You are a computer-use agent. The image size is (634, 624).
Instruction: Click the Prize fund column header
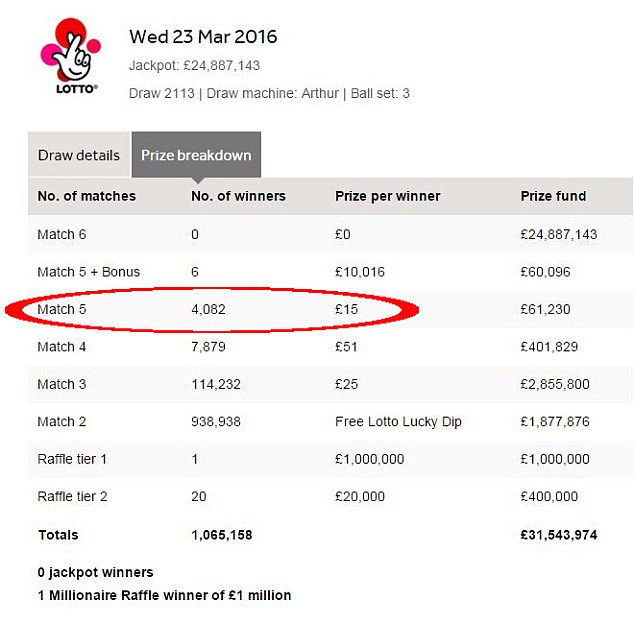[553, 196]
